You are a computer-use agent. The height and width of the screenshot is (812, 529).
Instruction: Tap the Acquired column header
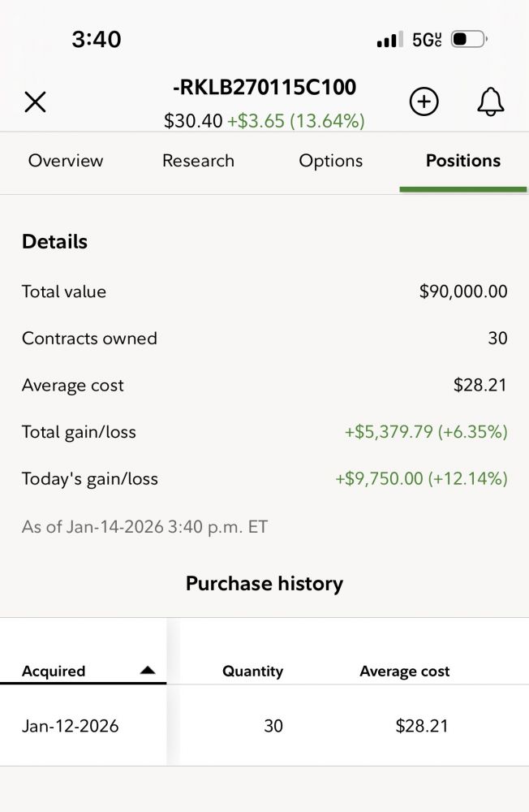[54, 672]
